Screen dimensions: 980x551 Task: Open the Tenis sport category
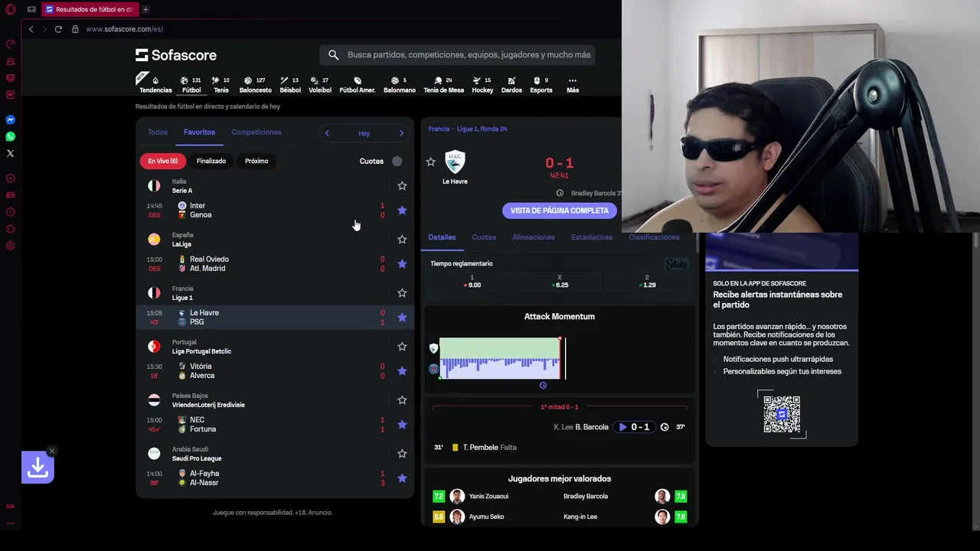pos(221,84)
